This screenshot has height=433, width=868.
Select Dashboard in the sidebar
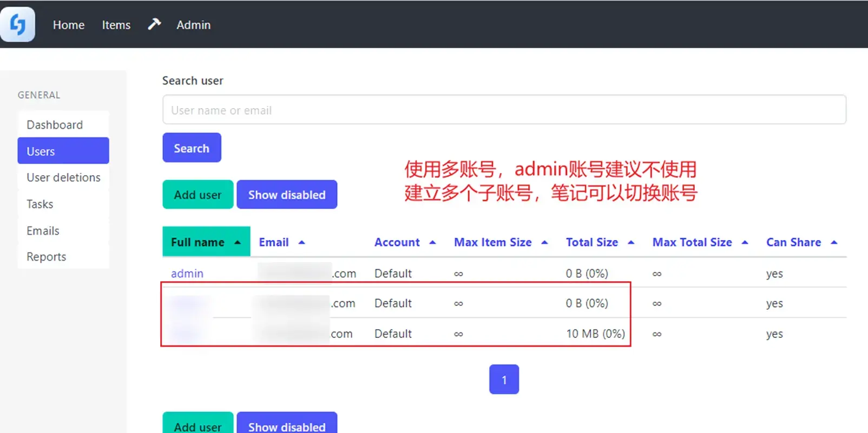(x=55, y=125)
